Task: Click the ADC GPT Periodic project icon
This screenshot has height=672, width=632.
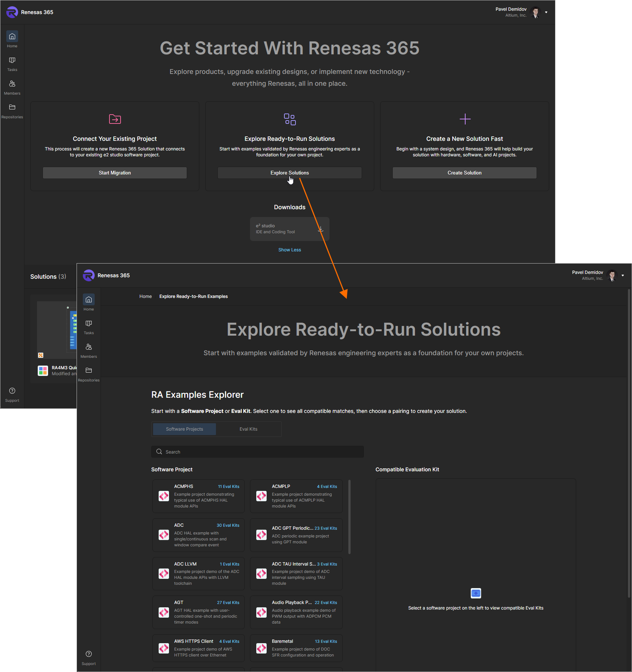Action: tap(261, 535)
